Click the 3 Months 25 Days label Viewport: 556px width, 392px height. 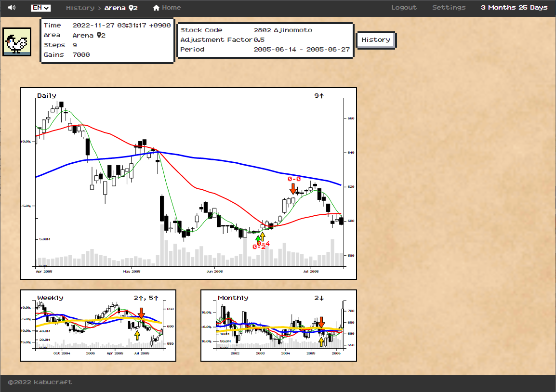coord(514,8)
